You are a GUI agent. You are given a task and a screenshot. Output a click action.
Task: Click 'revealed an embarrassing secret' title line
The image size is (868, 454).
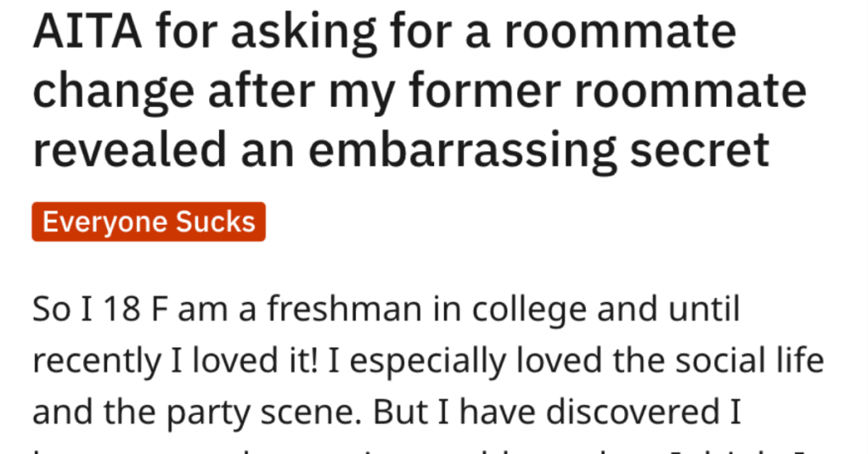click(x=402, y=150)
